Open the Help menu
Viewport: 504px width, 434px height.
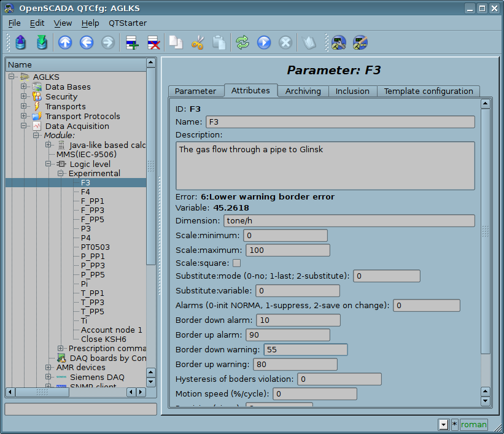(90, 23)
